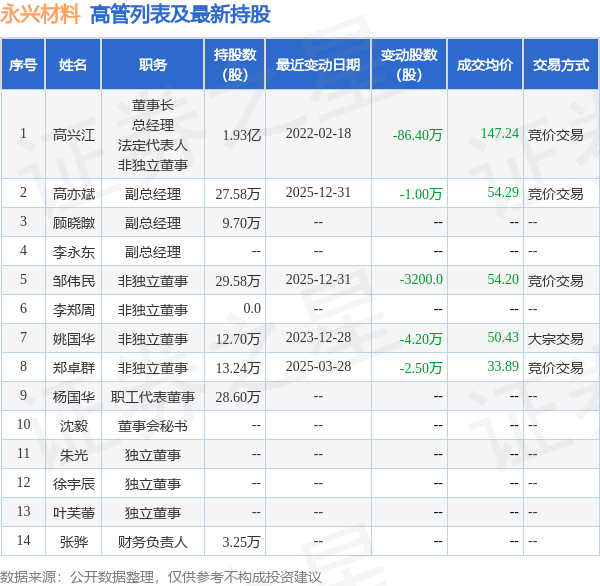This screenshot has width=600, height=586.
Task: Select the name 邹伟民
Action: pos(73,281)
